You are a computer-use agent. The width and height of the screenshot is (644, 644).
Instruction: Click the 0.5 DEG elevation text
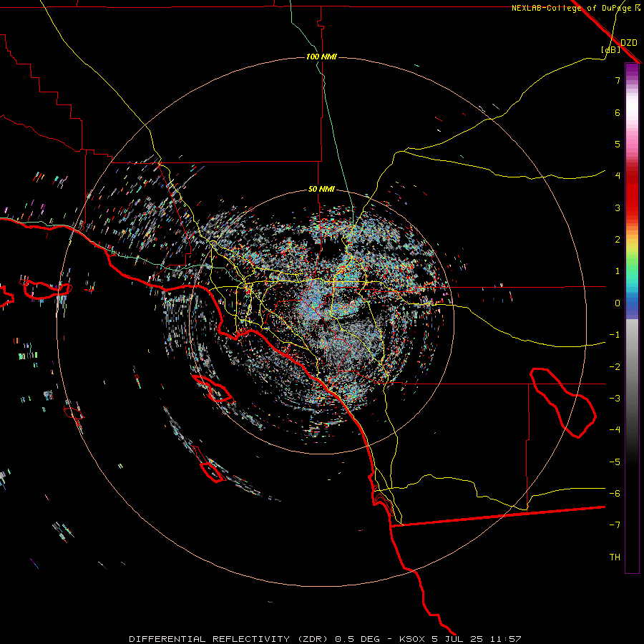(358, 639)
